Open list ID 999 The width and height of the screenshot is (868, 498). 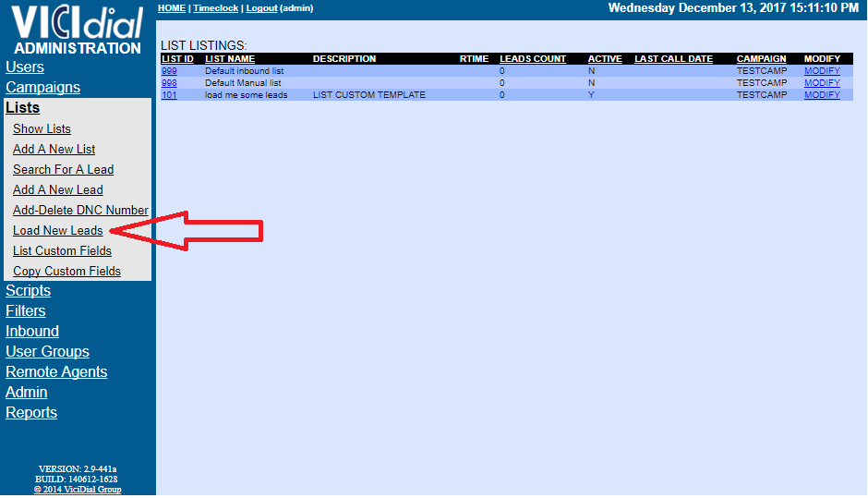click(x=169, y=71)
